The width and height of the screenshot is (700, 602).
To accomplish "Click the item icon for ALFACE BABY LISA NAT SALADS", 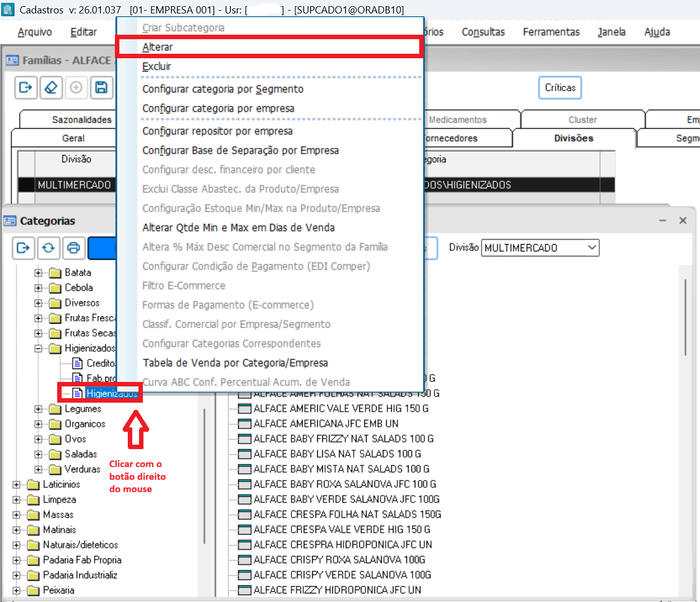I will 244,454.
